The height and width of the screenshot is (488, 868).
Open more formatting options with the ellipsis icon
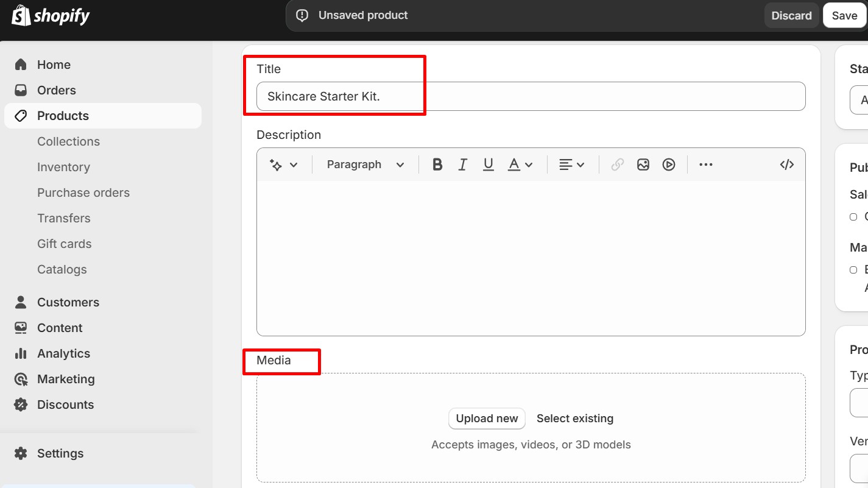[x=705, y=164]
